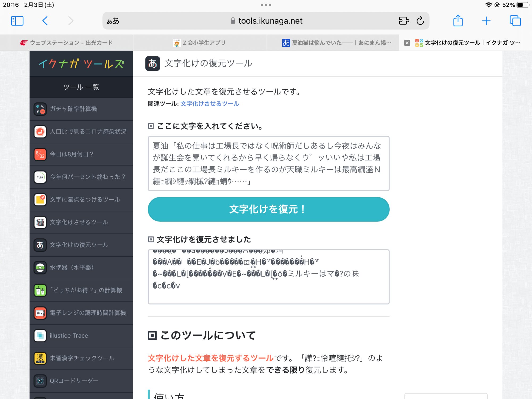Switch to 夏油猫は悩んでいた tab
The width and height of the screenshot is (532, 399).
[x=332, y=43]
